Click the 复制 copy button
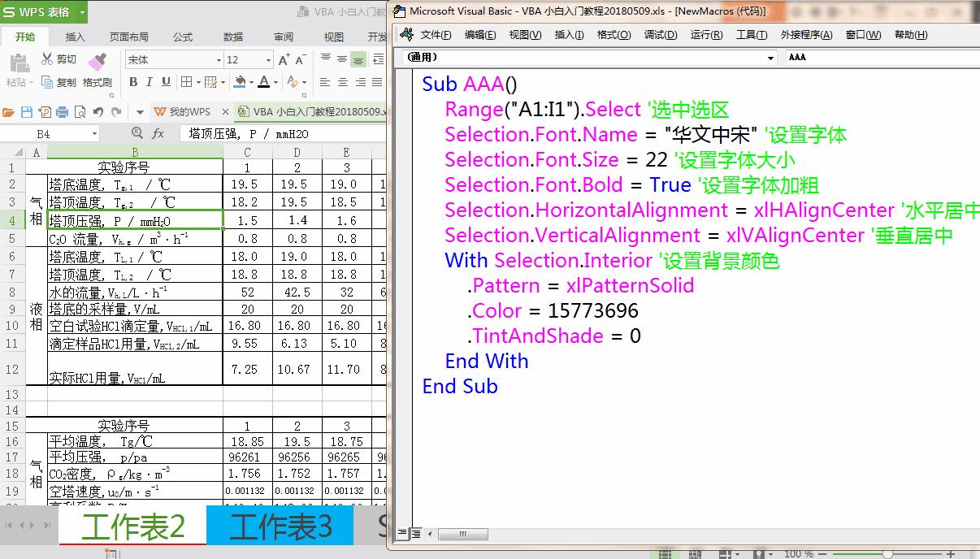The height and width of the screenshot is (559, 980). pyautogui.click(x=61, y=81)
